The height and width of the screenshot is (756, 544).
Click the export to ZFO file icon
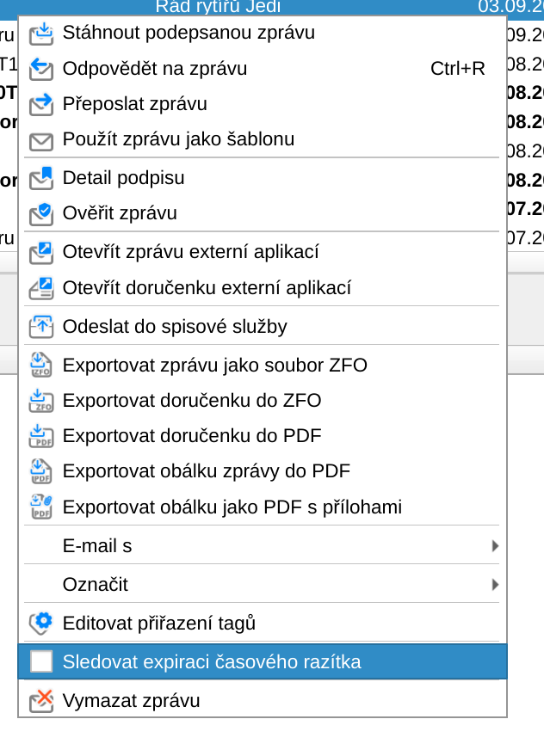(x=40, y=366)
